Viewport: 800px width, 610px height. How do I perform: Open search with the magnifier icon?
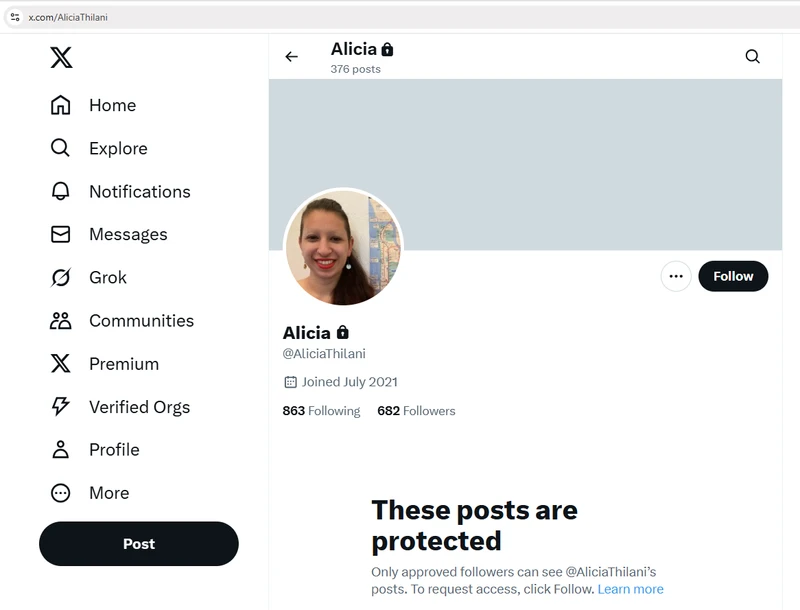pos(753,57)
